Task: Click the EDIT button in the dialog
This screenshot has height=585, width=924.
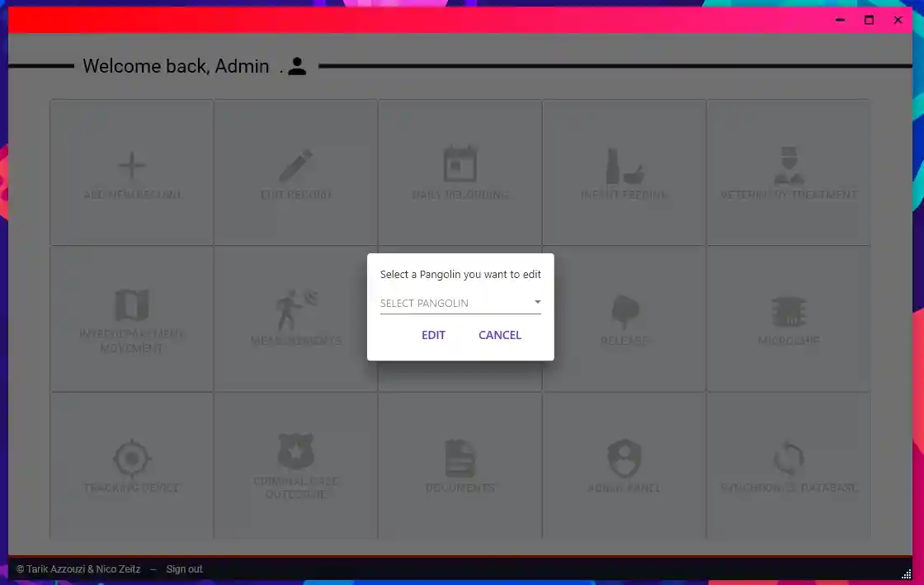Action: [x=433, y=335]
